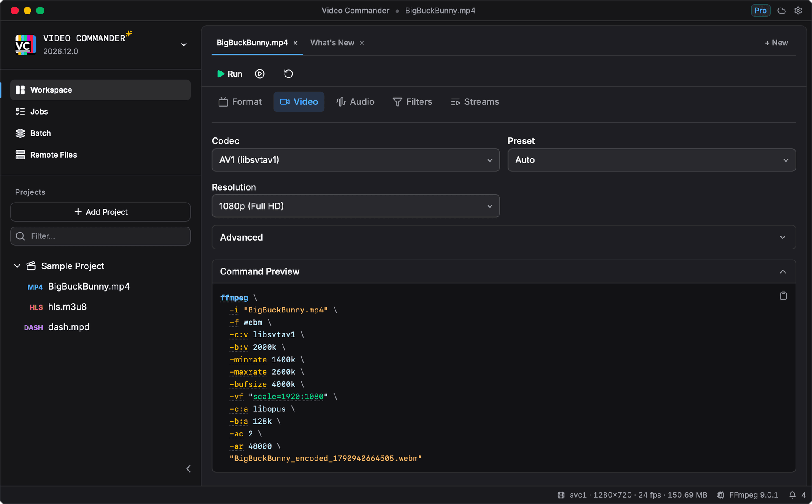
Task: Switch to the Streams tab
Action: pos(475,102)
